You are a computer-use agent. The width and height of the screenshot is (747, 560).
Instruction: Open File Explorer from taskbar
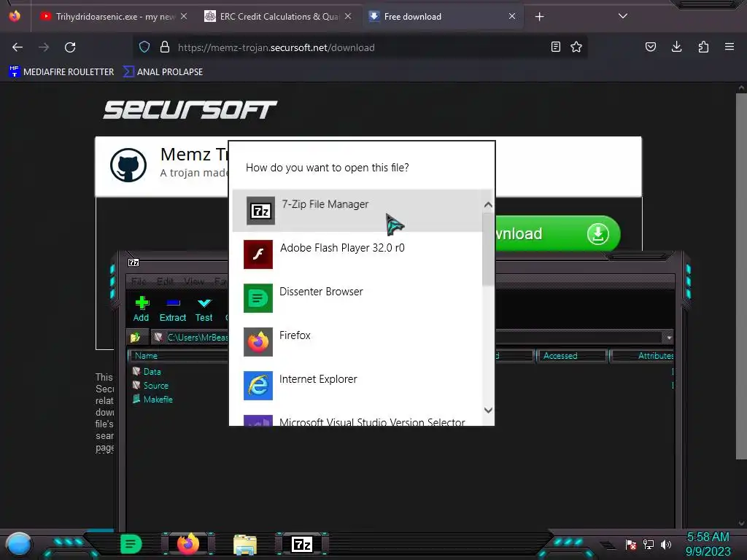[245, 544]
